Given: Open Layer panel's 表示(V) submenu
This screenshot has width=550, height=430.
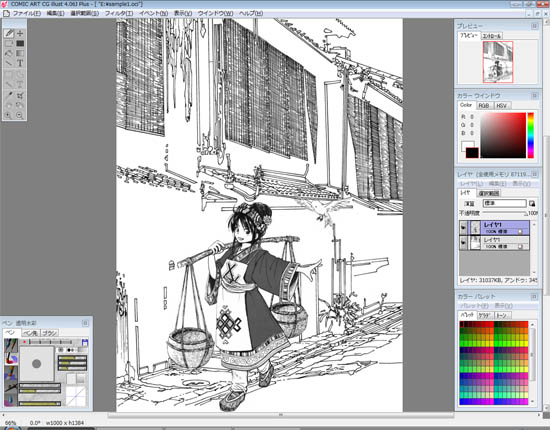Looking at the screenshot, I should (x=522, y=184).
